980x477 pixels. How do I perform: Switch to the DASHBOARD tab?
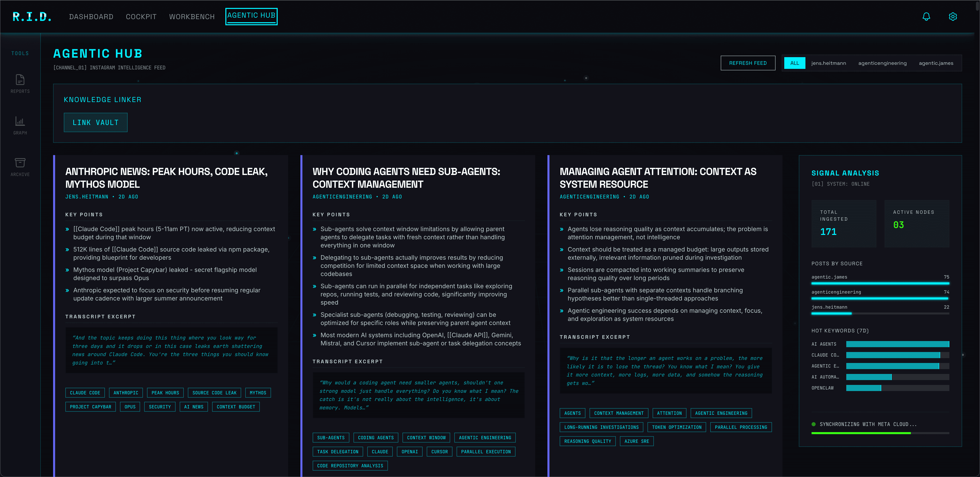click(x=91, y=16)
